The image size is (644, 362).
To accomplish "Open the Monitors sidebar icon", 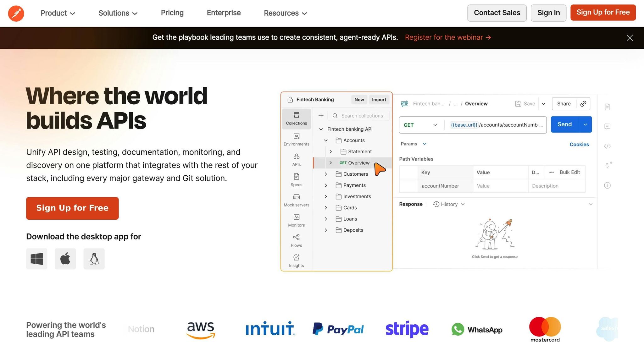I will click(296, 220).
